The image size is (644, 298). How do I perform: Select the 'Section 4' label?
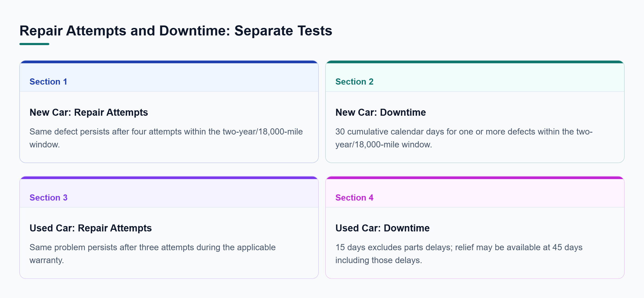[354, 198]
